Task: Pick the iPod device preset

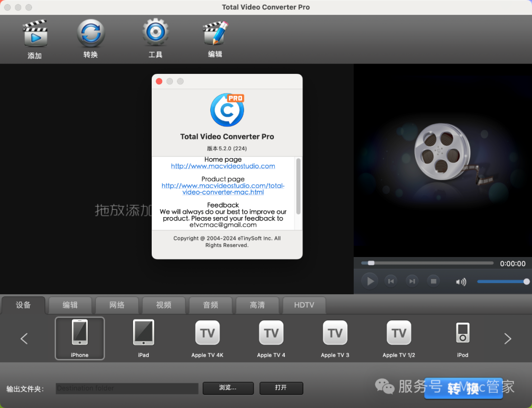Action: click(463, 338)
